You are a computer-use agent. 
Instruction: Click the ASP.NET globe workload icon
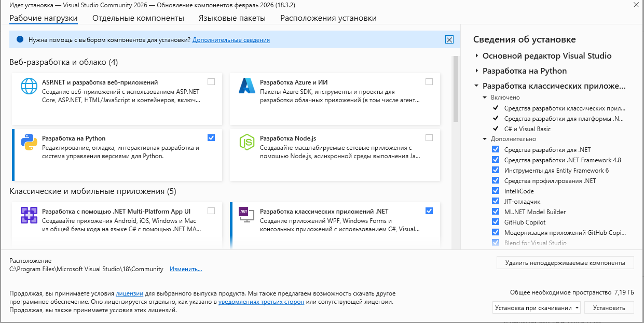coord(29,86)
